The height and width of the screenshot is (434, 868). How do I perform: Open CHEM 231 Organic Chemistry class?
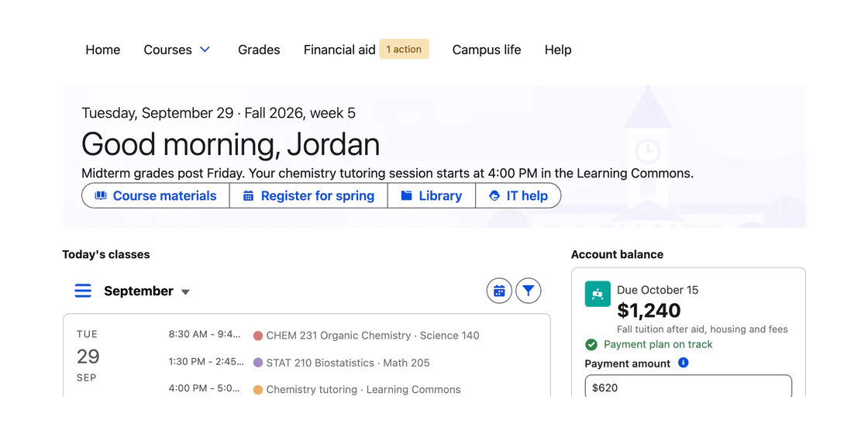[x=373, y=336]
